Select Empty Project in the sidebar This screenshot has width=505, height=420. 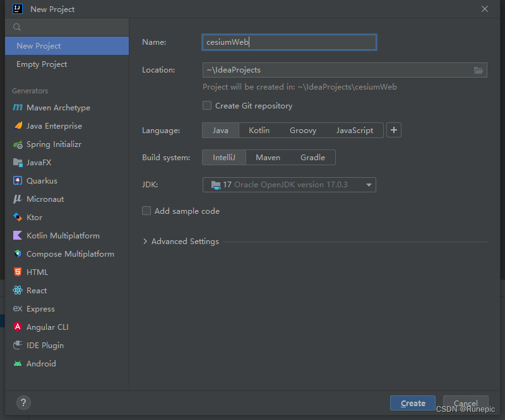67,64
